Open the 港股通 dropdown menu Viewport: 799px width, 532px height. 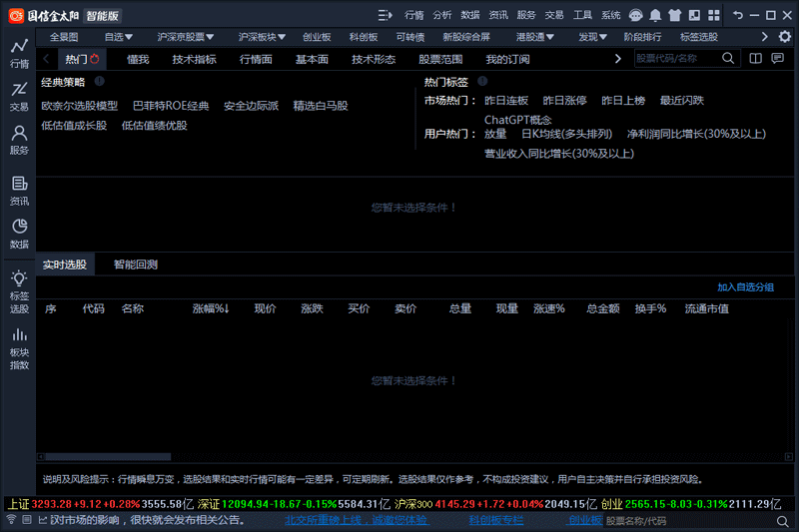point(535,37)
